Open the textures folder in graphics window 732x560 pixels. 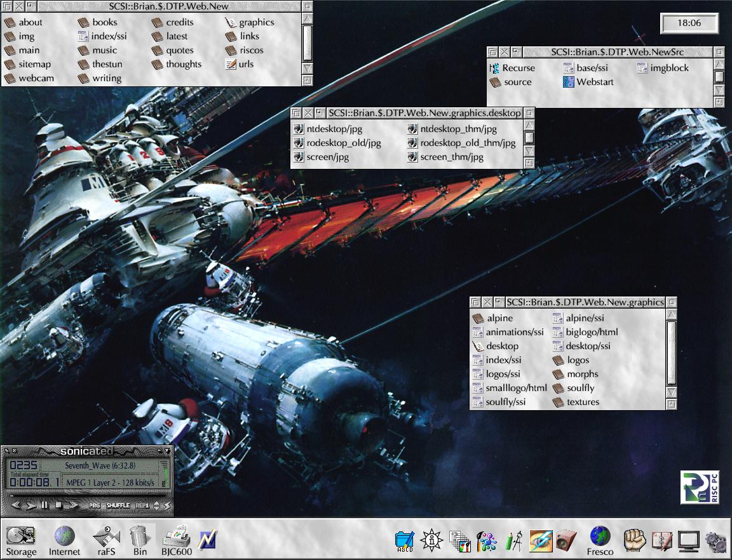coord(576,403)
